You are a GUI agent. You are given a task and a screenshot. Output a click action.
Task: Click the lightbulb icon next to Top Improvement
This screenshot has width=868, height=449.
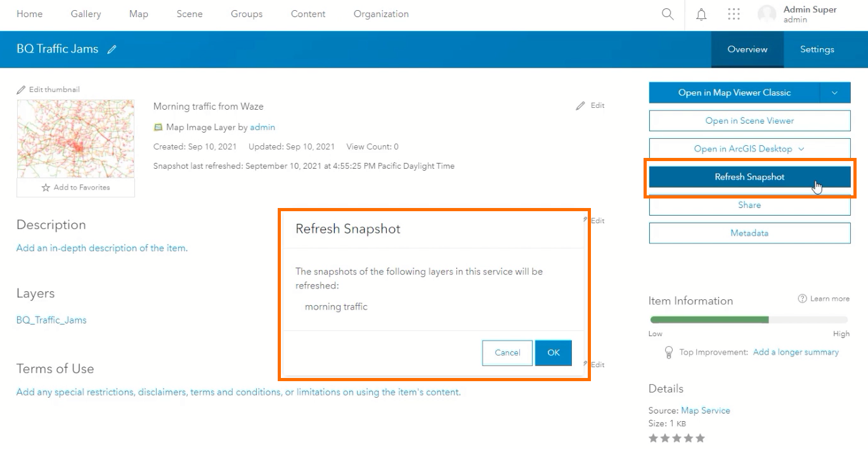[668, 352]
